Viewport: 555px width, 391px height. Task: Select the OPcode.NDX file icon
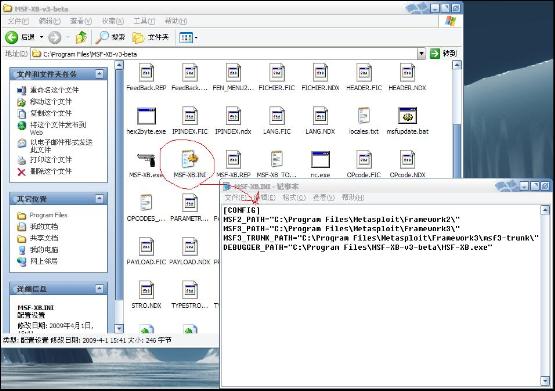[x=407, y=160]
